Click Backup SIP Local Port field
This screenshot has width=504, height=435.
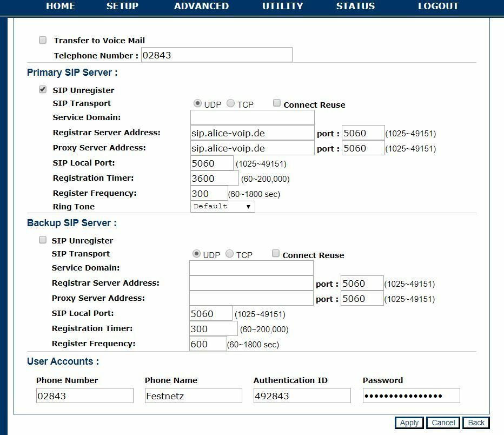click(x=211, y=313)
